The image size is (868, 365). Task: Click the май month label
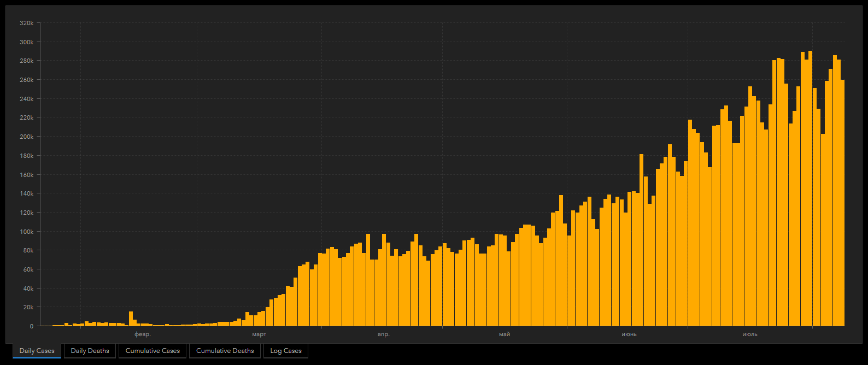click(505, 334)
